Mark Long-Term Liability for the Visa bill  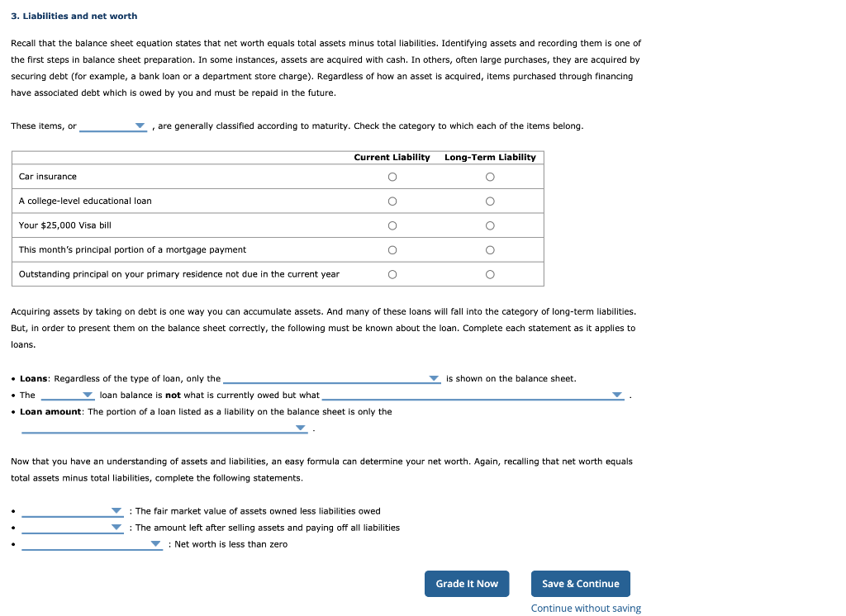pos(490,225)
